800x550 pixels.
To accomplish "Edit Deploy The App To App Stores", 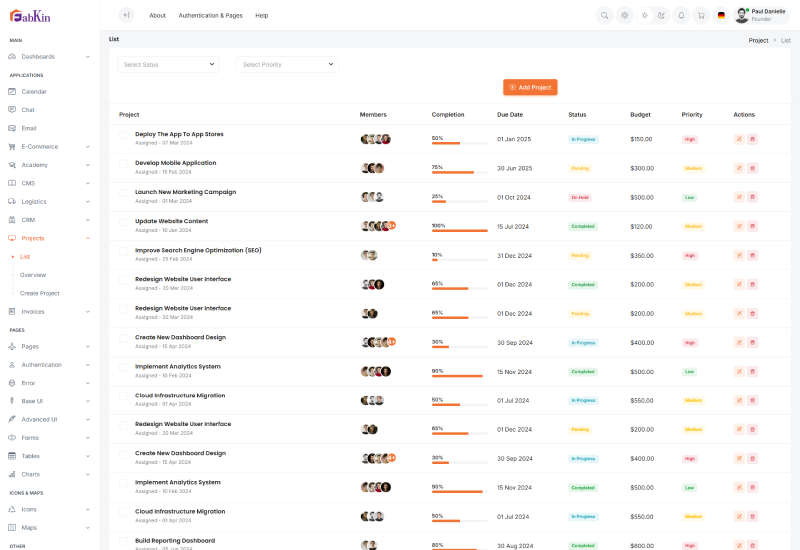I will pyautogui.click(x=739, y=139).
